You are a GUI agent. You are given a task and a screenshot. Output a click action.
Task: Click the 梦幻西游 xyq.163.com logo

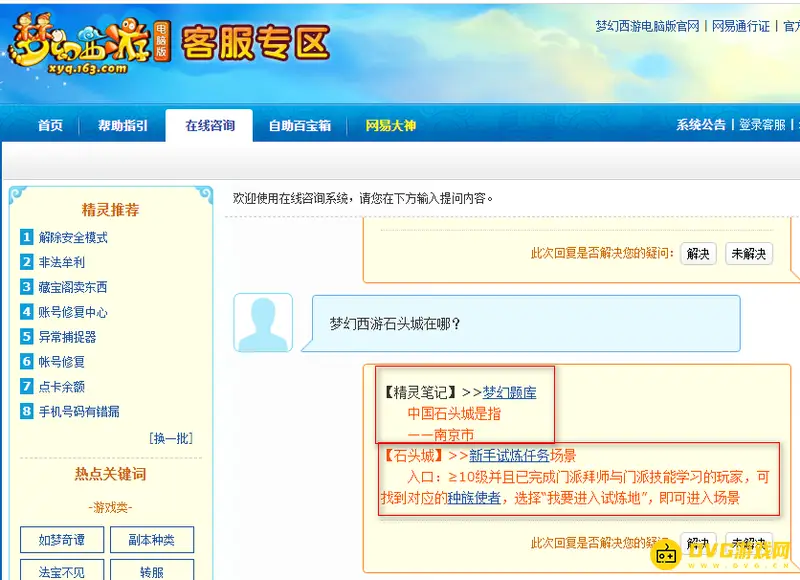(x=89, y=44)
